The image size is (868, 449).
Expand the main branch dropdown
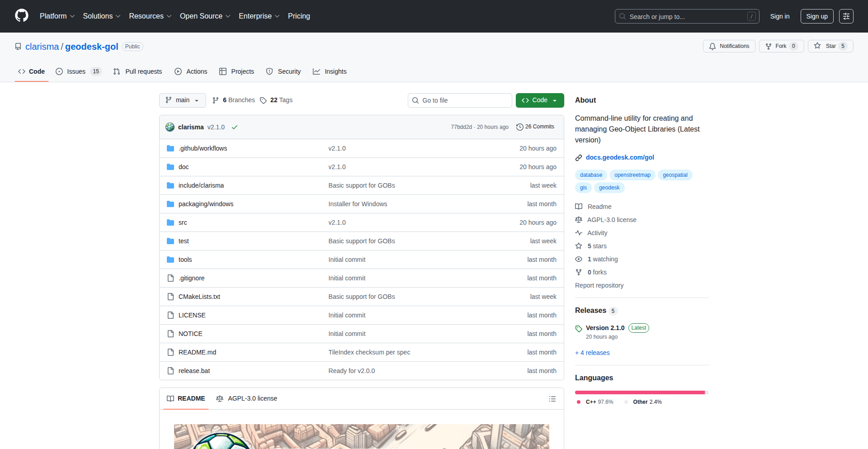182,100
